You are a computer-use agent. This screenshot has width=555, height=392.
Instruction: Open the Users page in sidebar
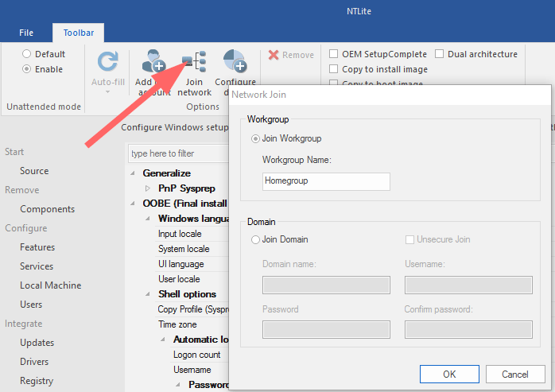point(31,305)
